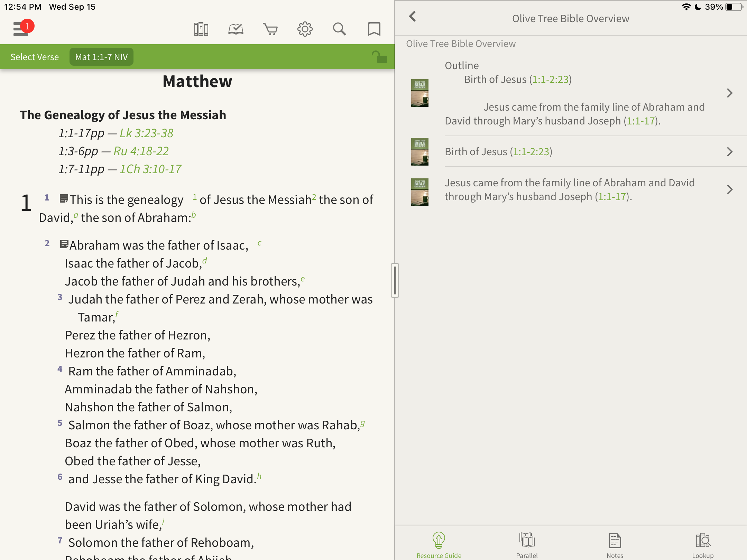The height and width of the screenshot is (560, 747).
Task: Open Mat 1:1-7 NIV verse chooser
Action: point(101,57)
